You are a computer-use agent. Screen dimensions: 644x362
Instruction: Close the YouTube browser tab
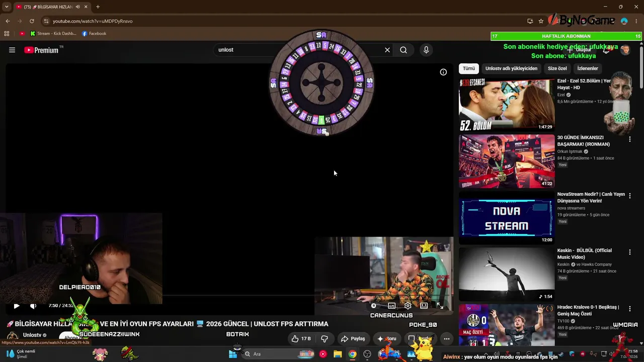[86, 7]
